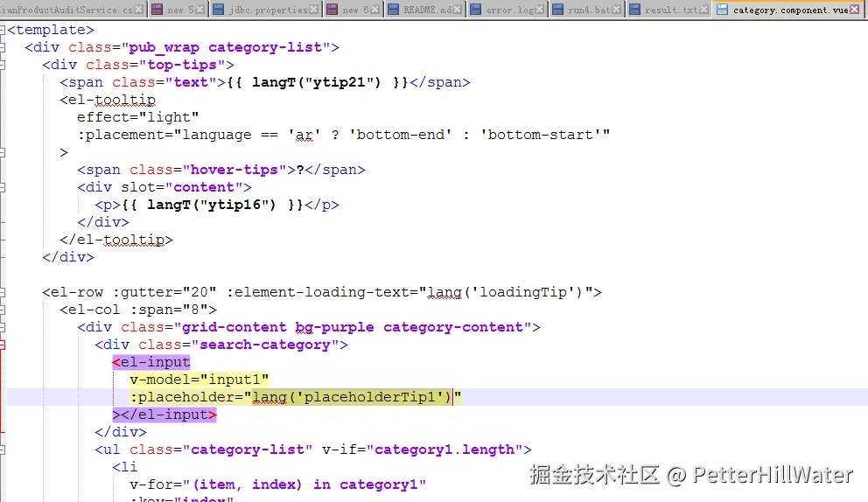Click the disk icon on category.component.vue tab

(723, 10)
